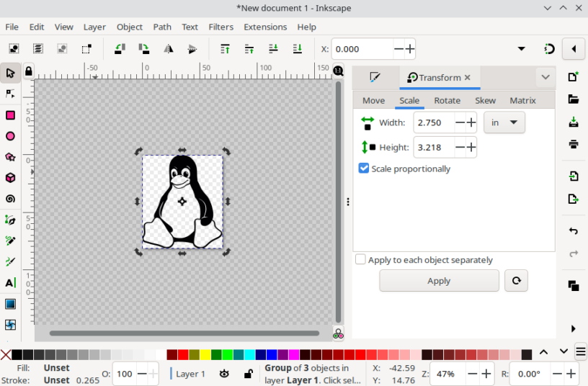Click the 3D Box tool
The width and height of the screenshot is (588, 386).
10,178
